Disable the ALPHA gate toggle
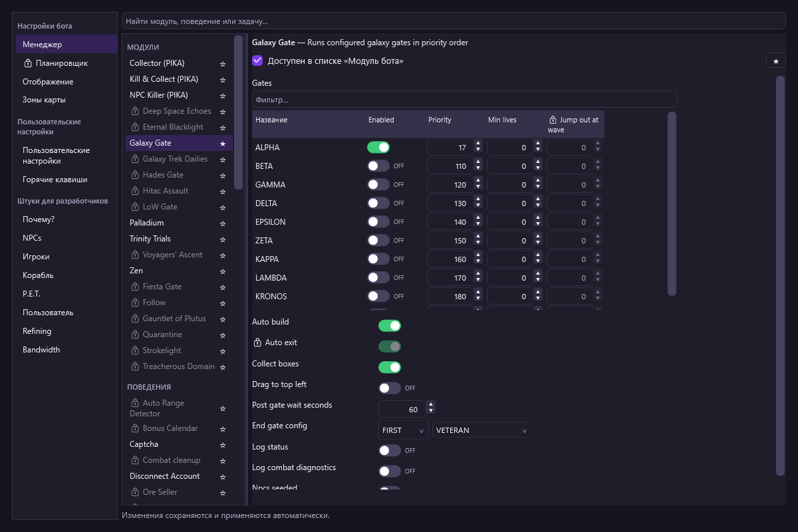Screen dimensions: 798x532 pyautogui.click(x=378, y=148)
